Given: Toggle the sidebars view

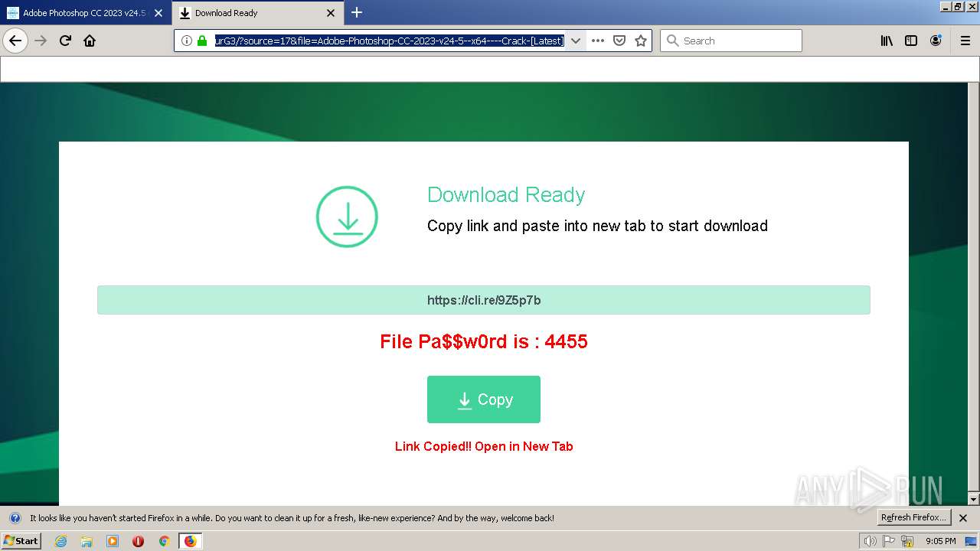Looking at the screenshot, I should click(x=911, y=41).
